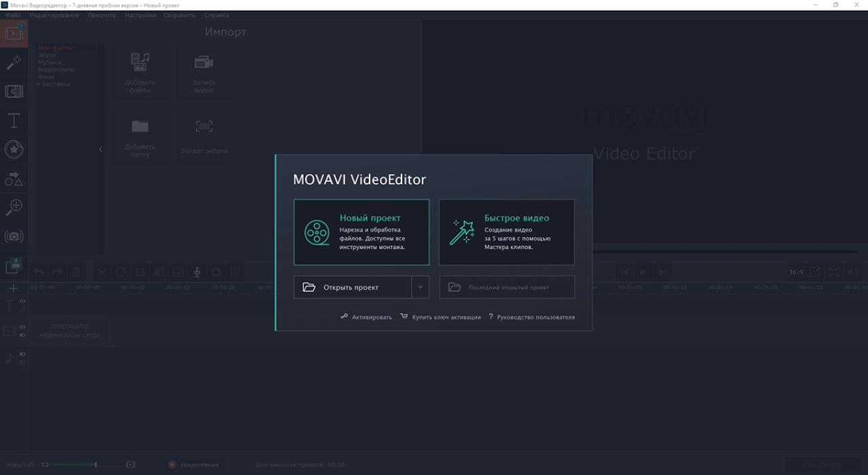Viewport: 868px width, 475px height.
Task: Toggle visibility eye of the title track
Action: [22, 301]
